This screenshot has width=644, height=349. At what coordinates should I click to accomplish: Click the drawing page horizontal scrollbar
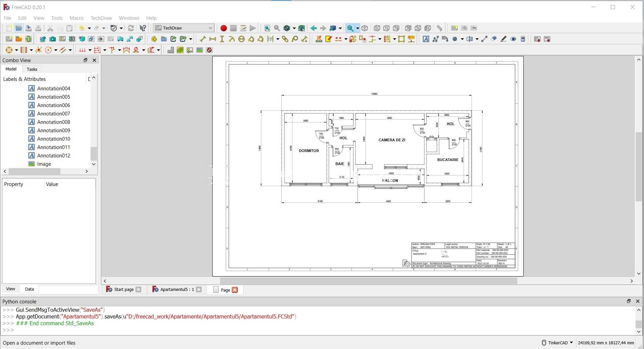368,281
